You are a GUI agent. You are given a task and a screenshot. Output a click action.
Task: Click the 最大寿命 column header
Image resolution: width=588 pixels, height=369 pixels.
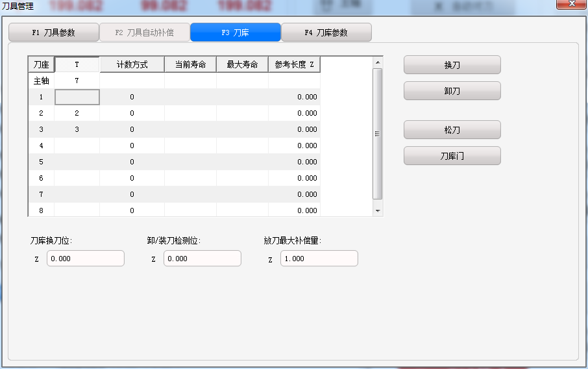click(x=242, y=64)
